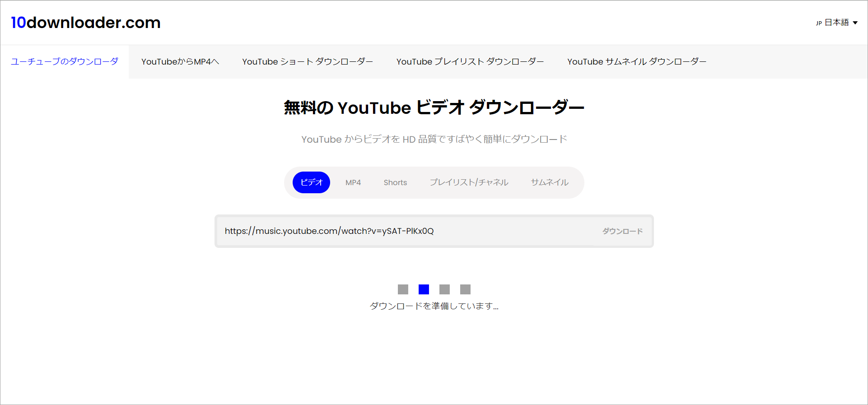Expand the 日本語 language dropdown
Screen dimensions: 868x405
click(x=837, y=23)
